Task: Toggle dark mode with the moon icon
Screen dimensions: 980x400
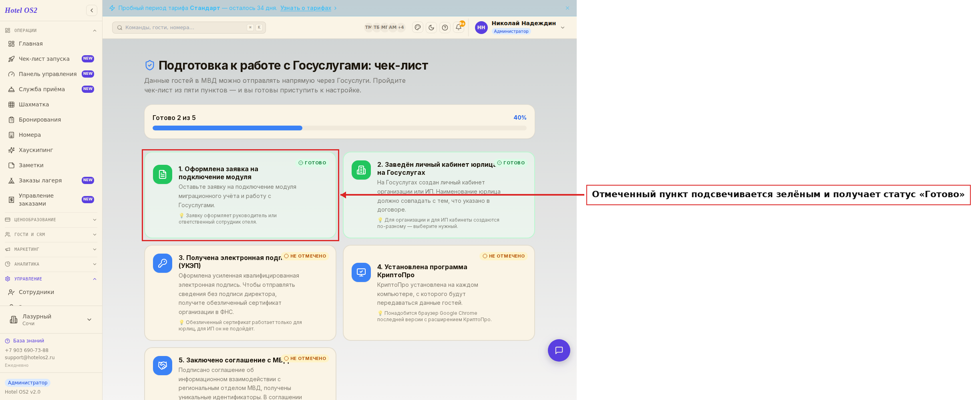Action: tap(431, 28)
